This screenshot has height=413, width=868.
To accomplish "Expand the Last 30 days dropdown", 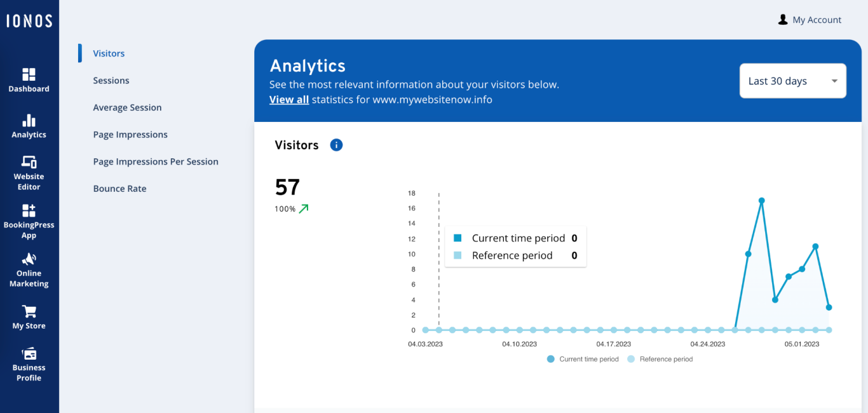I will tap(793, 81).
